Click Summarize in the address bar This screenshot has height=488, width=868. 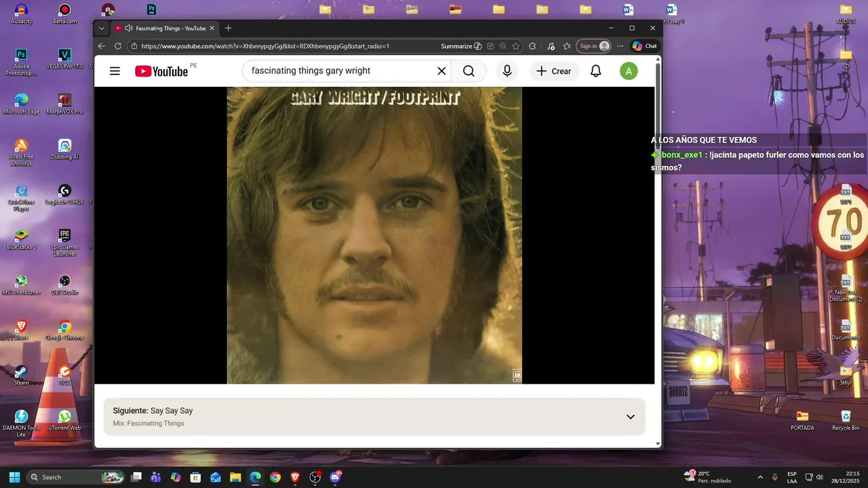(461, 46)
